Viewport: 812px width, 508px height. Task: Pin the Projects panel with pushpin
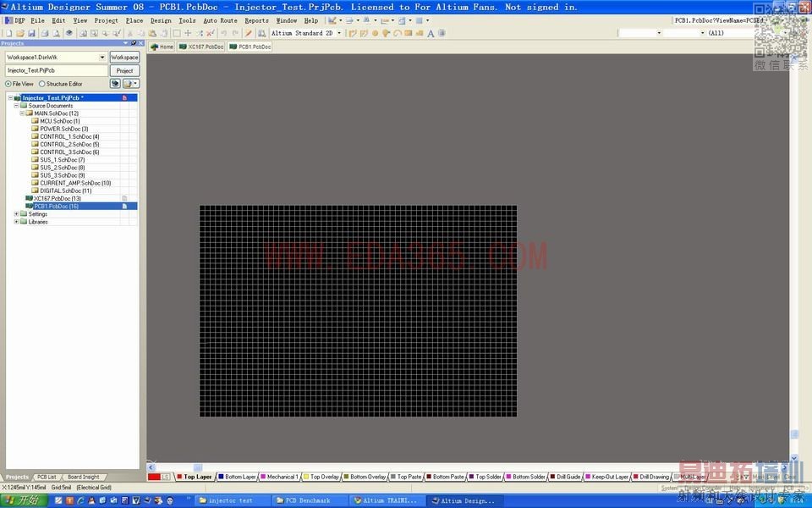pyautogui.click(x=134, y=43)
